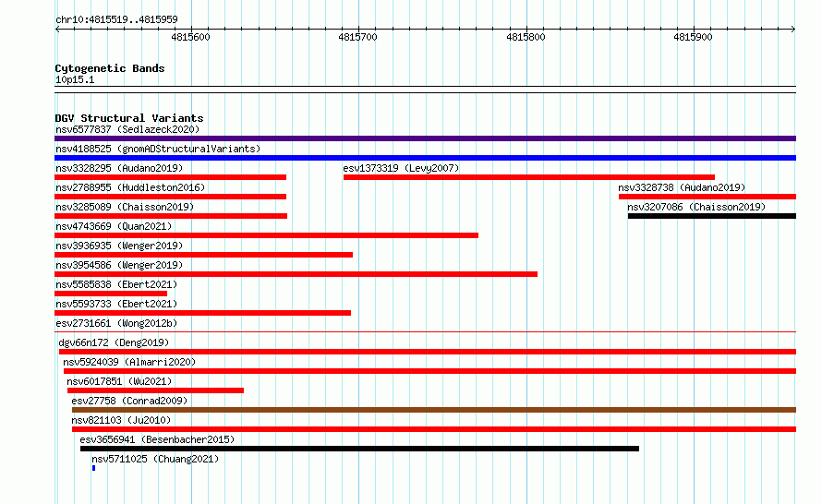Image resolution: width=822 pixels, height=504 pixels.
Task: Click the 4815600 ruler position
Action: pyautogui.click(x=190, y=37)
